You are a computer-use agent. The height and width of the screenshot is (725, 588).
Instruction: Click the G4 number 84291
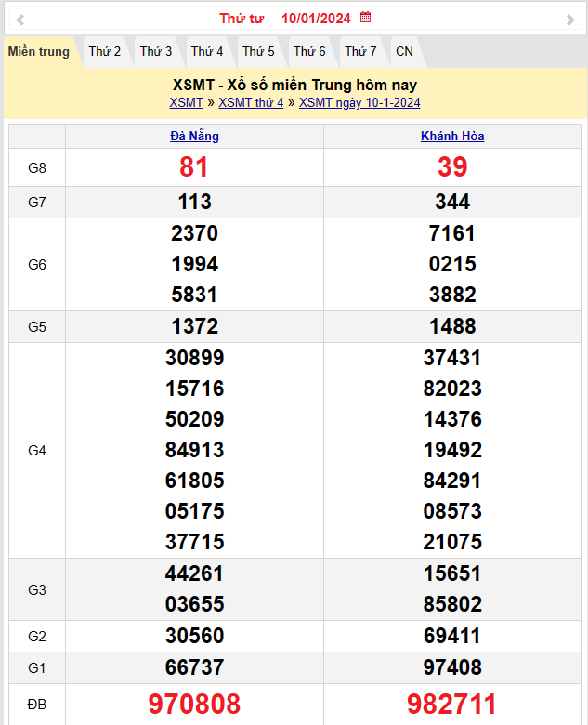pyautogui.click(x=452, y=481)
